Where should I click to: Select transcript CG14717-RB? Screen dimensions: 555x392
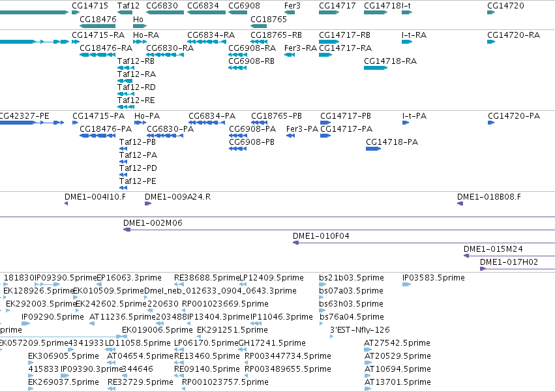[x=344, y=35]
